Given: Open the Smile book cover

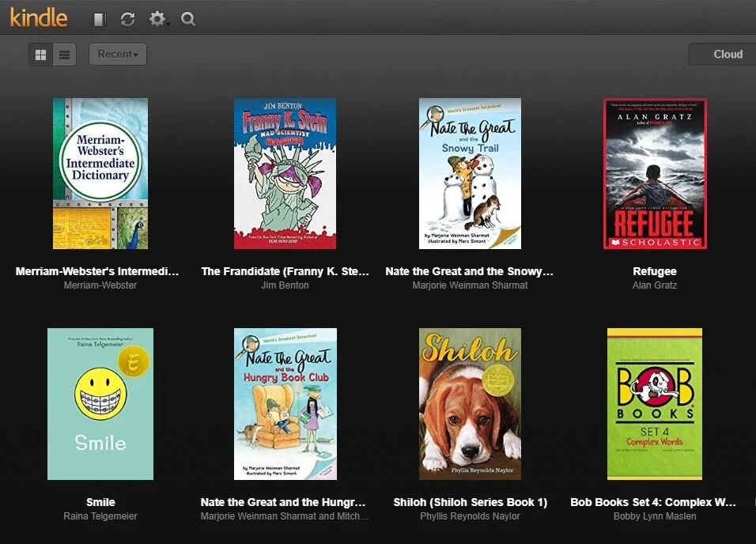Looking at the screenshot, I should tap(100, 404).
